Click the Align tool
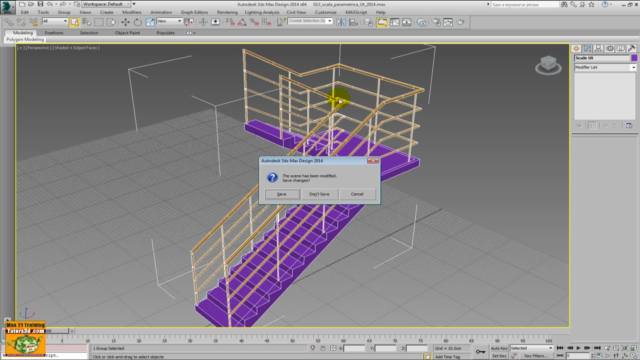The image size is (640, 360). click(x=353, y=22)
